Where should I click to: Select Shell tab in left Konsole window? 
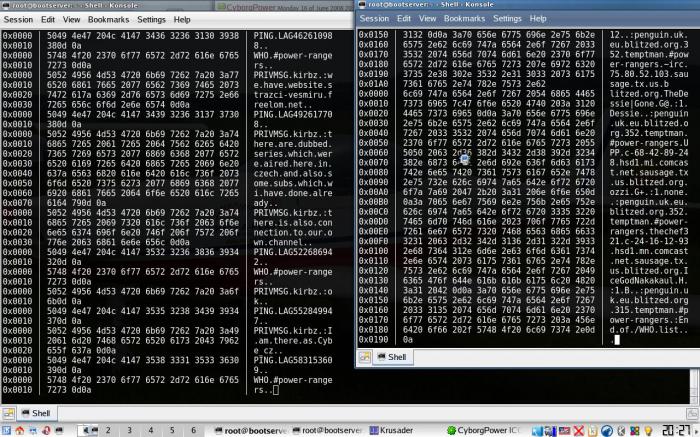tap(36, 413)
